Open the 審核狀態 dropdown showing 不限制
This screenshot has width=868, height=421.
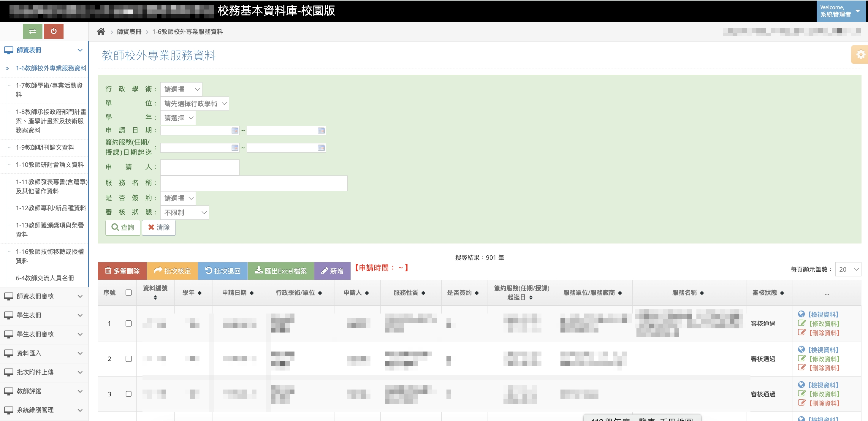click(184, 213)
